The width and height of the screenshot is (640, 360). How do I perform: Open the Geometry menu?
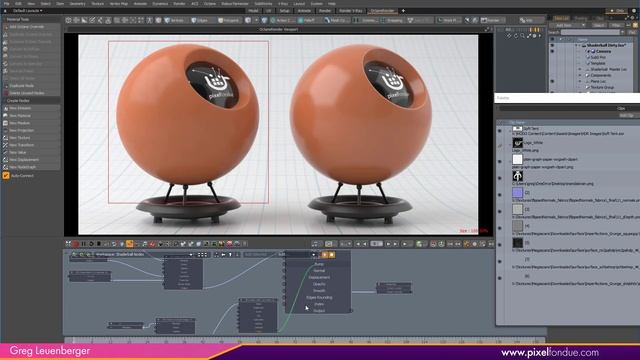coord(77,4)
